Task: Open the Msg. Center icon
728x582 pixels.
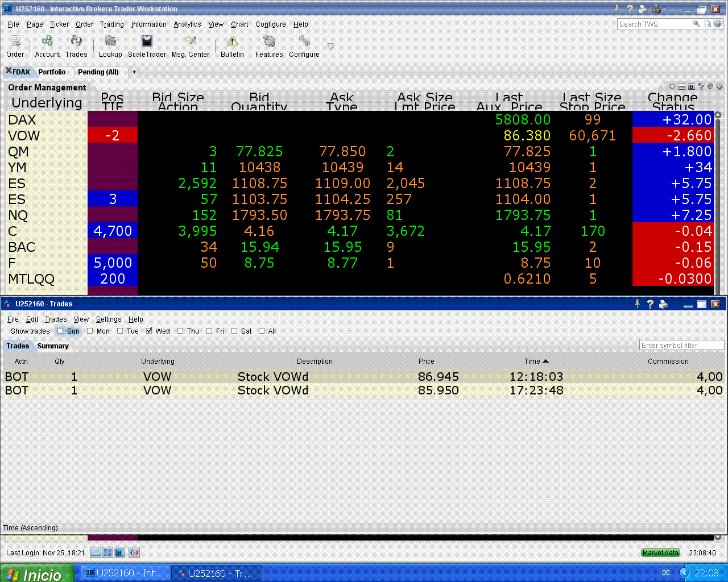Action: (x=191, y=41)
